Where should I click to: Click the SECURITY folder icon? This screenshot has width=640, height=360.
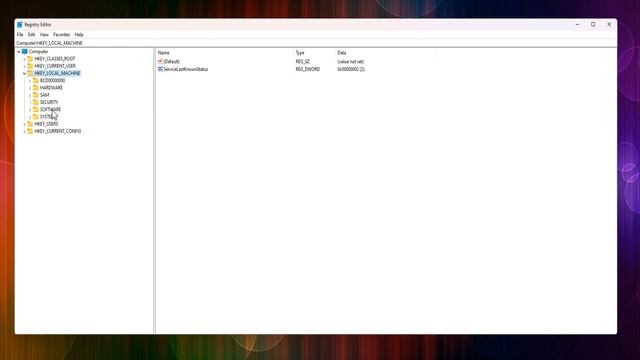click(x=36, y=102)
